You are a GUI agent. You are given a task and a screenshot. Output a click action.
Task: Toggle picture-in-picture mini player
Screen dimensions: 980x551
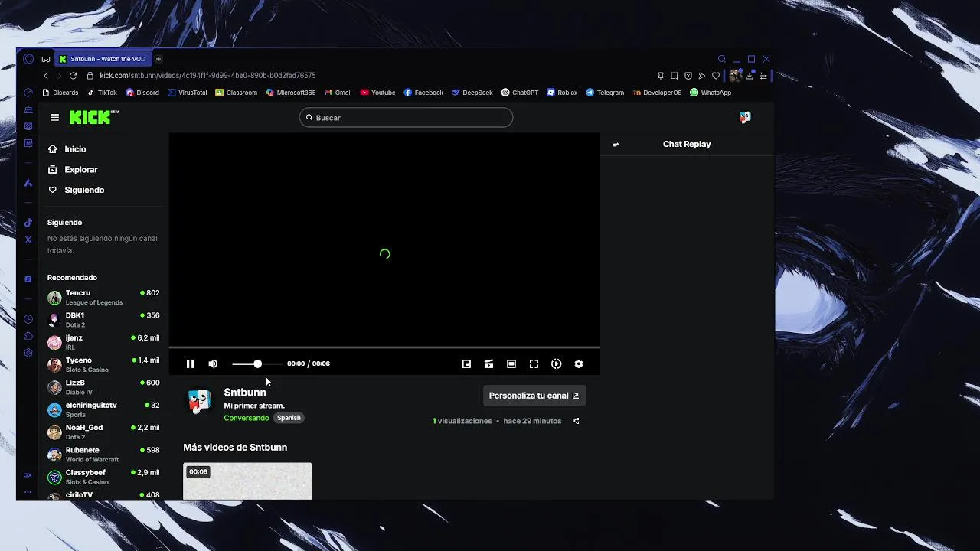[466, 364]
